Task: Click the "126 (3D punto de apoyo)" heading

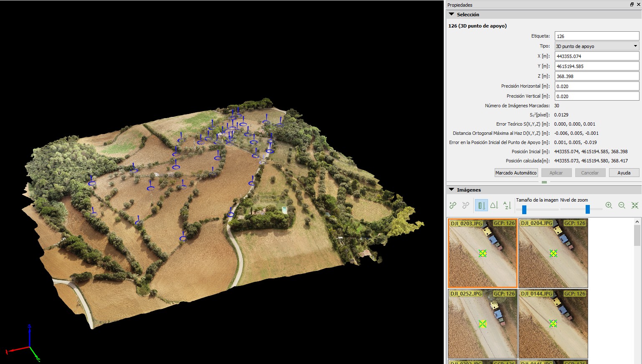Action: click(x=478, y=26)
